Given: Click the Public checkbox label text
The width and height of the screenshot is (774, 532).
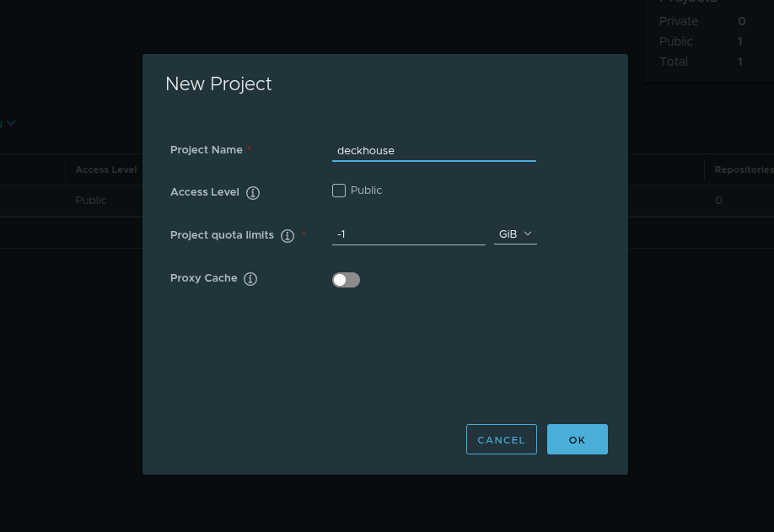Looking at the screenshot, I should pos(365,191).
